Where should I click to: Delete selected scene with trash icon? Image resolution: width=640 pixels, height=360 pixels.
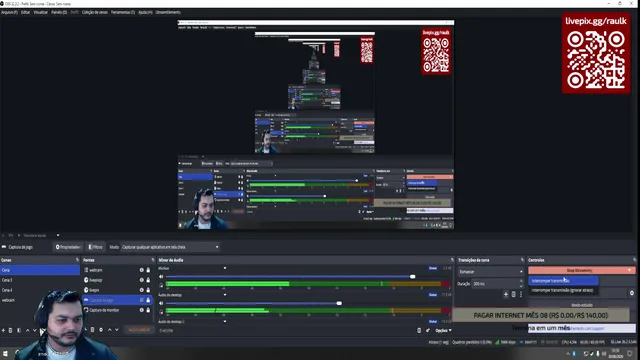pyautogui.click(x=11, y=330)
